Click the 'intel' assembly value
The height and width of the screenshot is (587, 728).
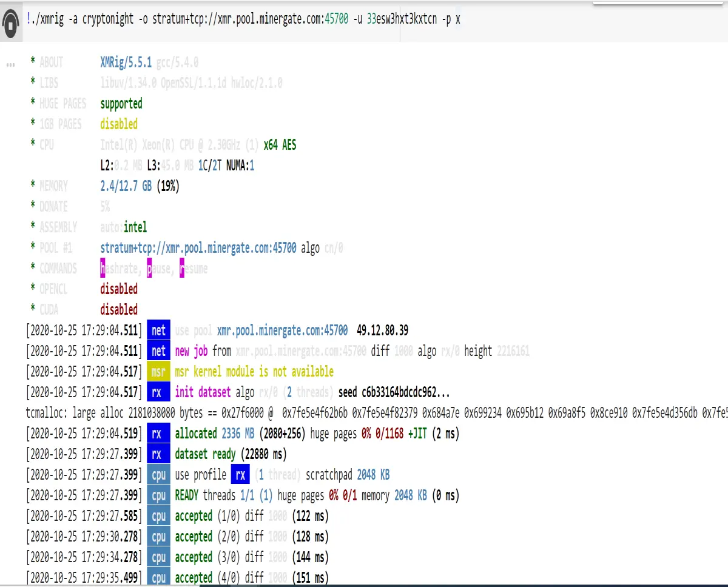(135, 227)
